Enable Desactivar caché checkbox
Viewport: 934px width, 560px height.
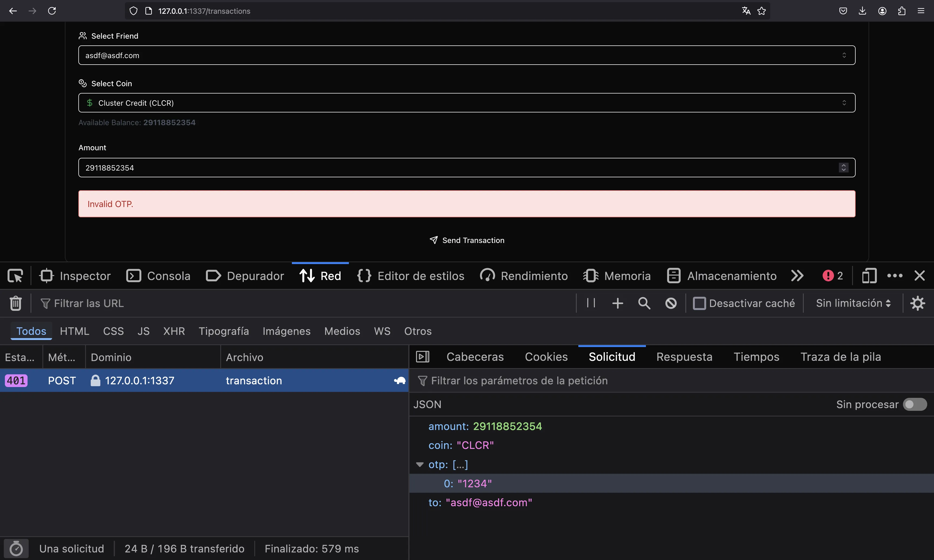click(699, 304)
